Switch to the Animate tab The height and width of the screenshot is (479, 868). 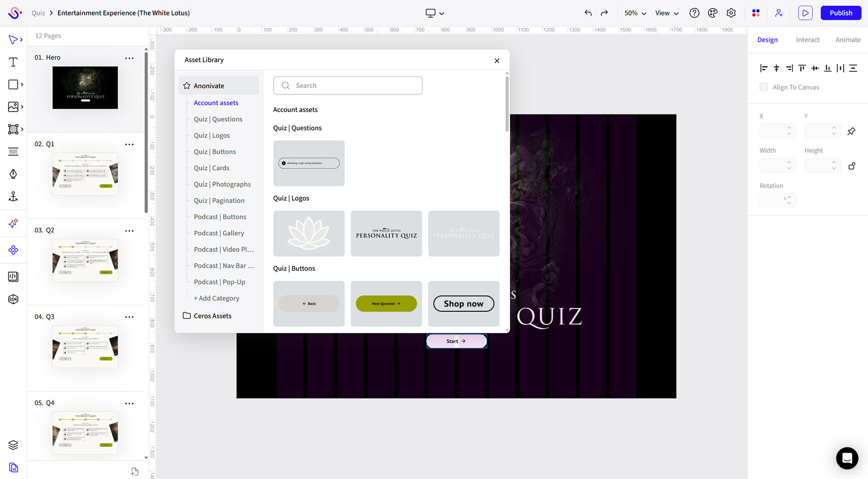pyautogui.click(x=848, y=40)
